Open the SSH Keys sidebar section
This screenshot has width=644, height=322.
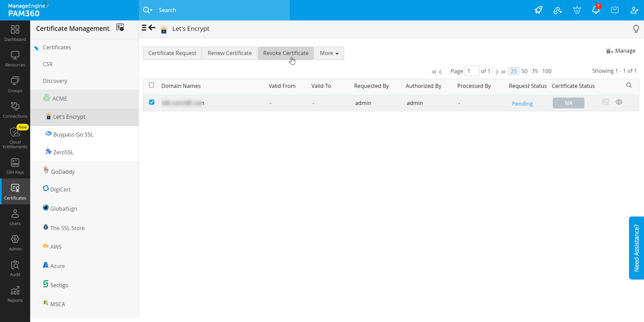point(15,166)
